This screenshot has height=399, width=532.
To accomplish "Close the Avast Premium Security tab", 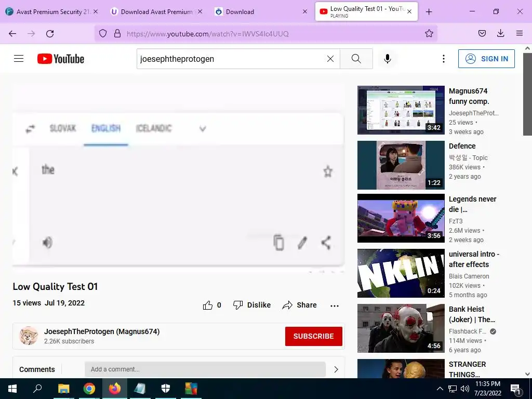I will click(x=96, y=11).
